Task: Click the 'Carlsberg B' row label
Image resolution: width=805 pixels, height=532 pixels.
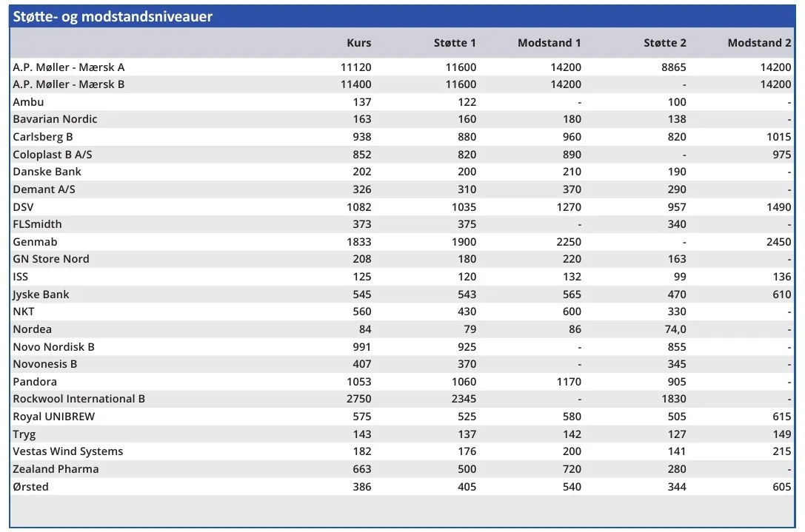Action: 43,137
